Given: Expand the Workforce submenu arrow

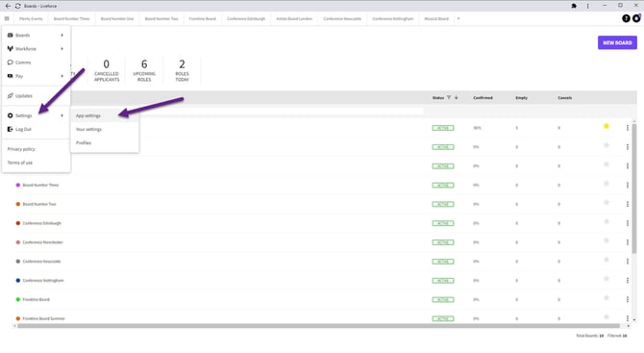Looking at the screenshot, I should click(x=62, y=49).
